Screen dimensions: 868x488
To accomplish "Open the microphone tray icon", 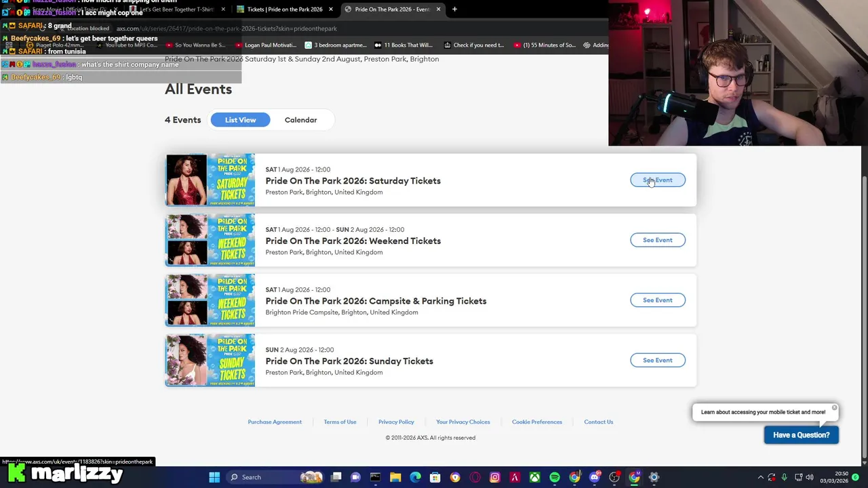I will [785, 477].
